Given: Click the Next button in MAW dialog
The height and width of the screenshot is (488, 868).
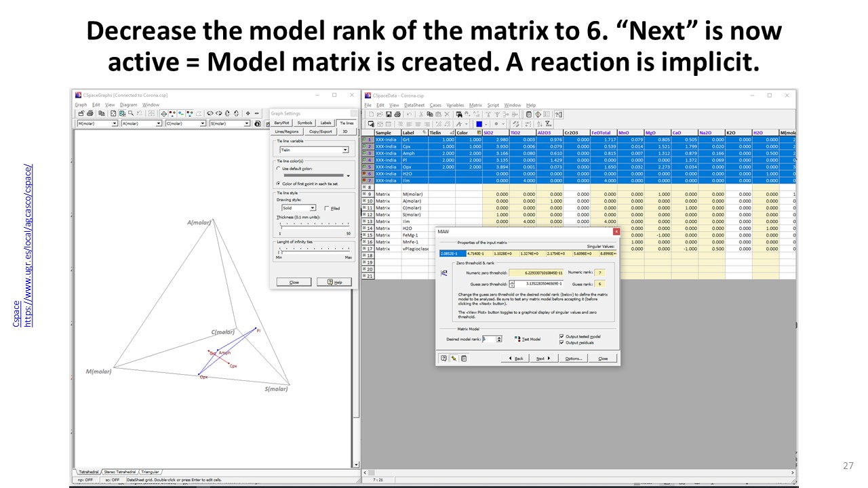Looking at the screenshot, I should pyautogui.click(x=541, y=359).
